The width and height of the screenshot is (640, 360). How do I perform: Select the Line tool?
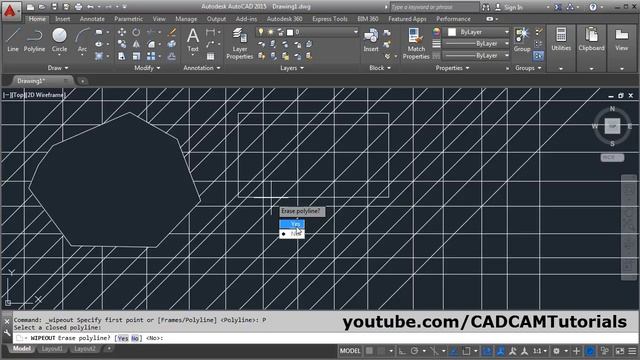click(13, 40)
